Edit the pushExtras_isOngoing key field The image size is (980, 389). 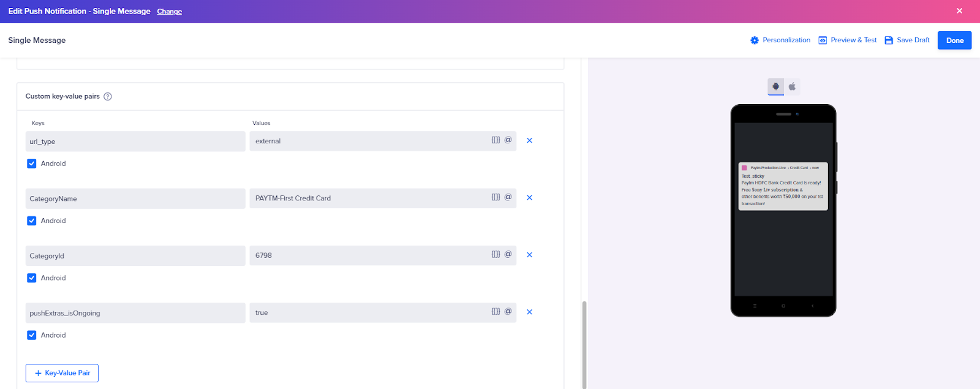(135, 313)
